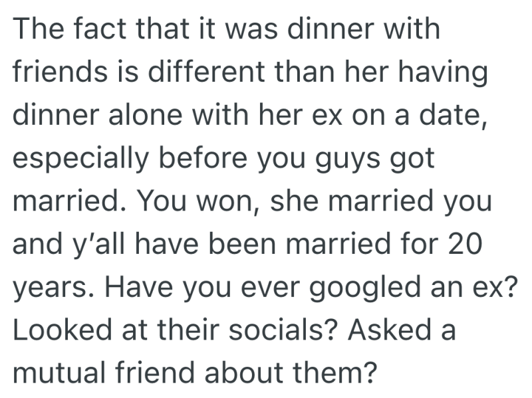Click on the word "y'all"
532x398 pixels.
(x=94, y=245)
